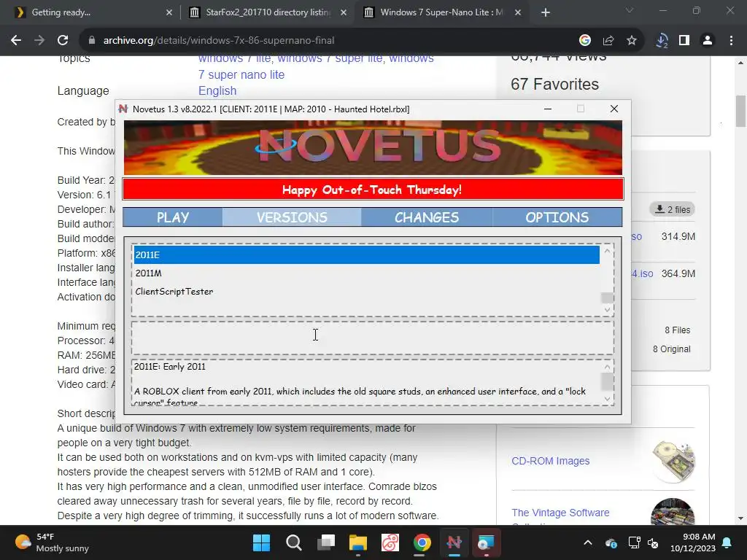Image resolution: width=747 pixels, height=560 pixels.
Task: Click the OneDrive cloud tray icon
Action: 611,542
